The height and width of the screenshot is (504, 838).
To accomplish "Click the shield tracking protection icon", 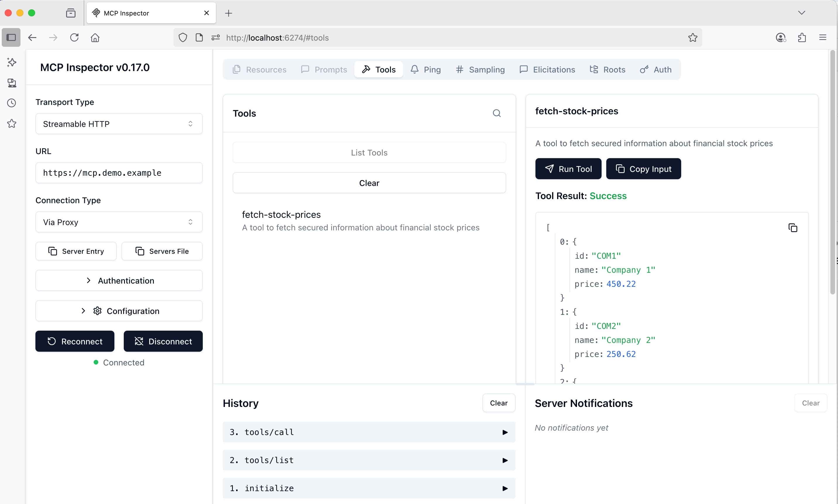I will pos(183,38).
